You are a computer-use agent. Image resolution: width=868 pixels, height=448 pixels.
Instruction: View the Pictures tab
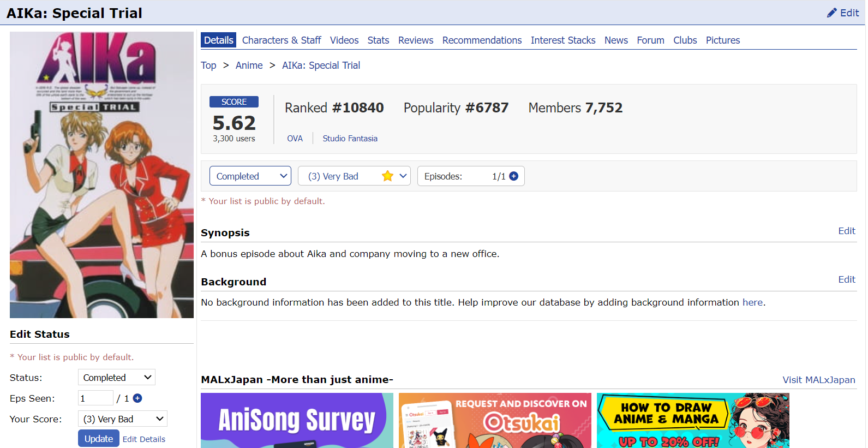tap(723, 40)
